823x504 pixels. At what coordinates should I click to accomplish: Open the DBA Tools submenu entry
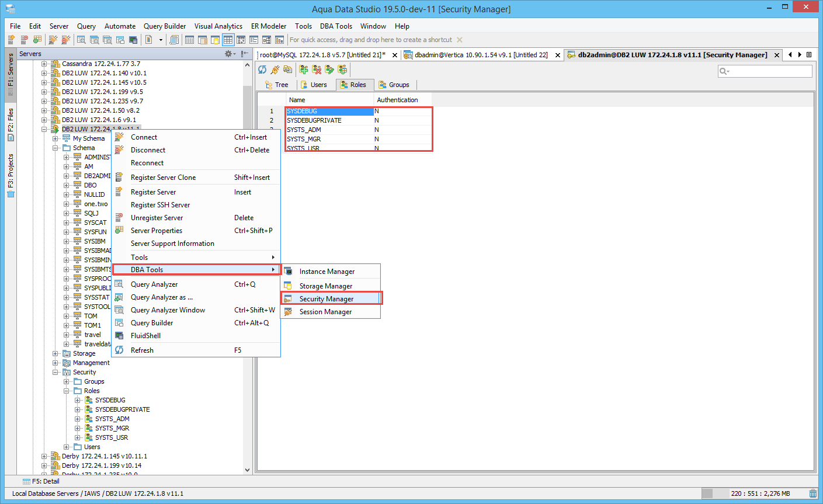(x=196, y=270)
